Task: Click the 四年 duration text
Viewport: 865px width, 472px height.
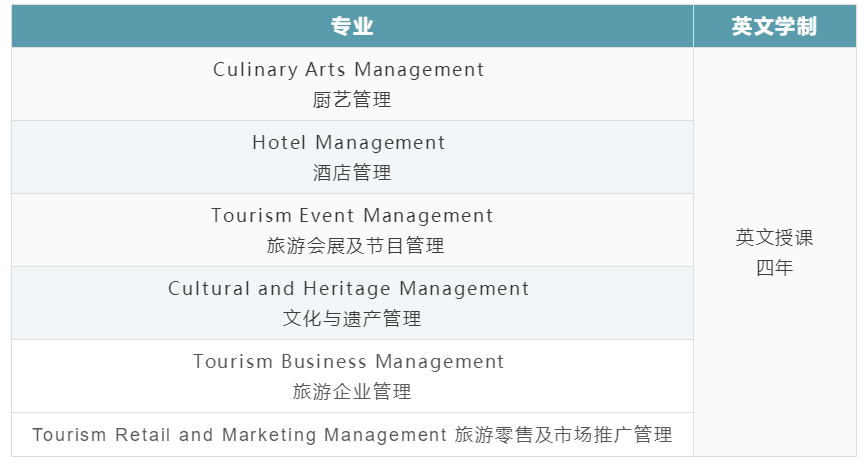Action: tap(774, 268)
